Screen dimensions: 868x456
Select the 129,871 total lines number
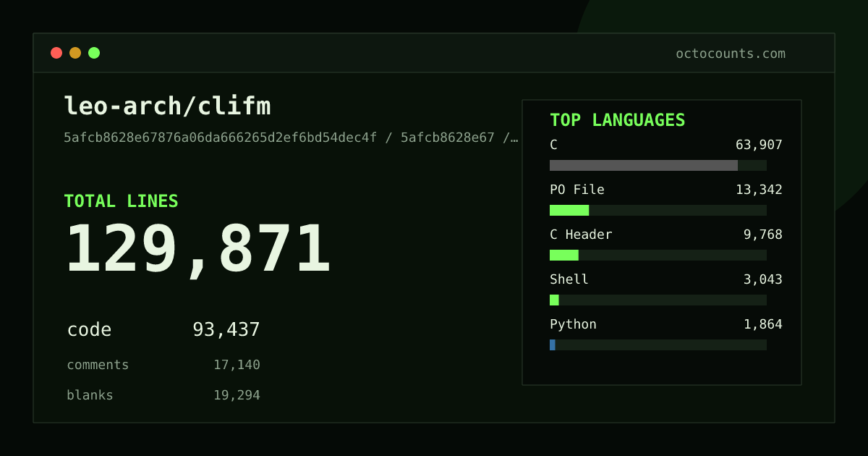198,250
